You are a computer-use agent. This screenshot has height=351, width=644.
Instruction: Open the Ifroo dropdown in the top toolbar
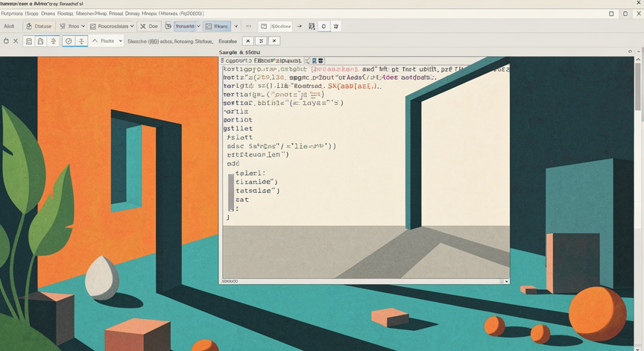point(72,26)
